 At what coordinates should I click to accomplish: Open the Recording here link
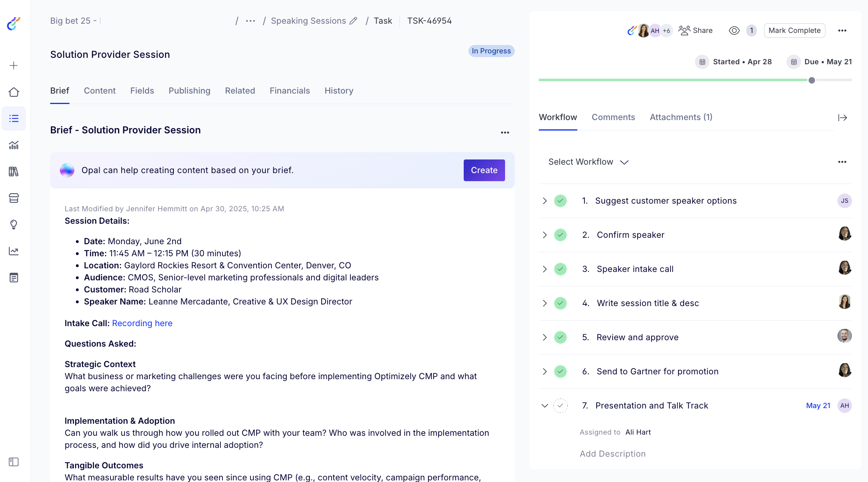(142, 323)
